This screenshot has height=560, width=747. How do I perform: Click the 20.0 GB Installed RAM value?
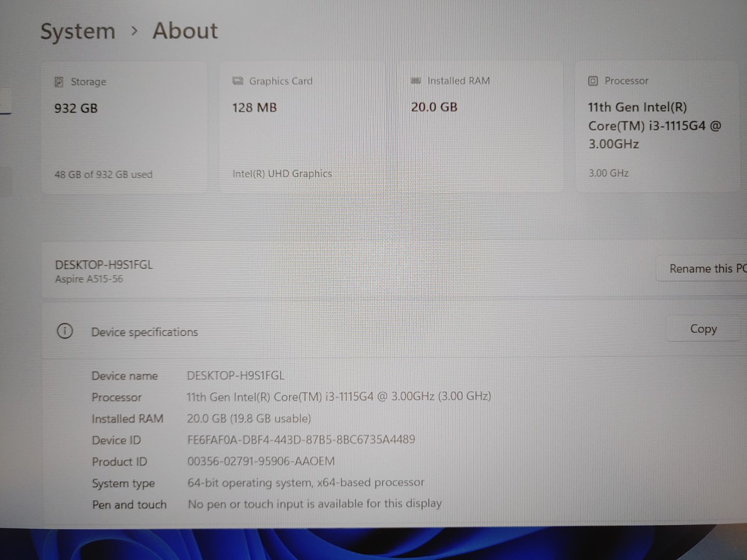(x=434, y=107)
